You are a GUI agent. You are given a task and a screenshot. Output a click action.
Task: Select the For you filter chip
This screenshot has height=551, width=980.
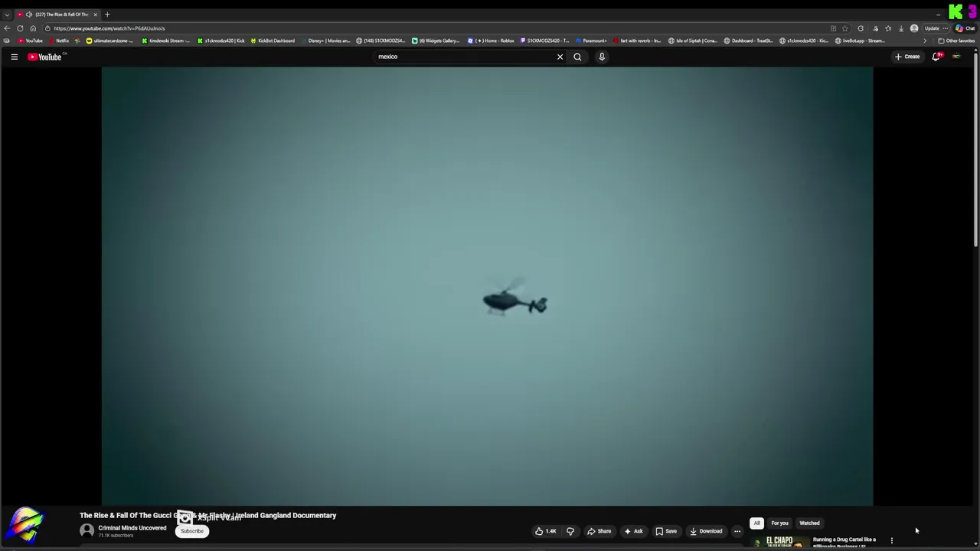[x=779, y=523]
